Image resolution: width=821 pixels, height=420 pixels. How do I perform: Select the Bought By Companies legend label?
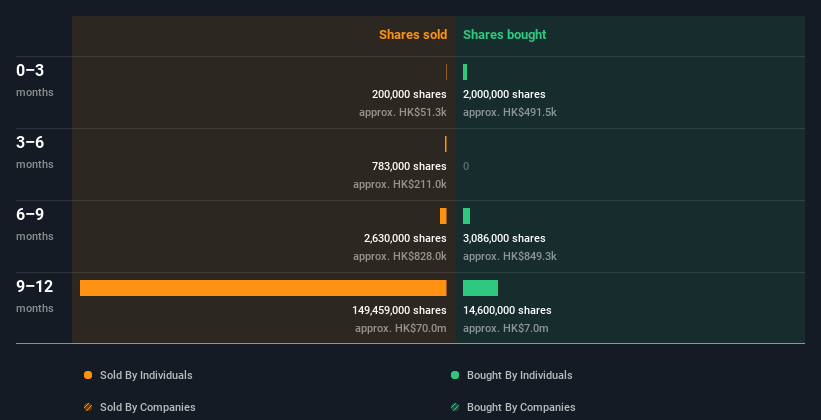pyautogui.click(x=521, y=407)
